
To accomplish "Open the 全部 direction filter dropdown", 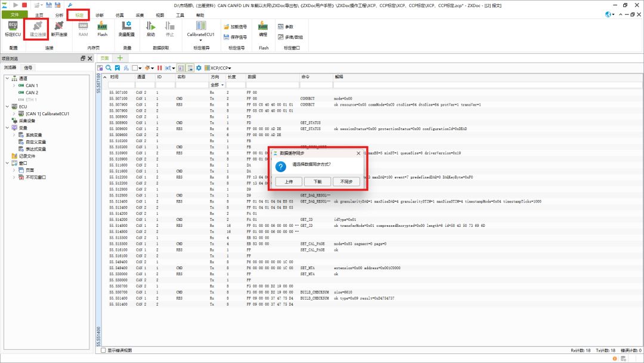I will click(217, 85).
